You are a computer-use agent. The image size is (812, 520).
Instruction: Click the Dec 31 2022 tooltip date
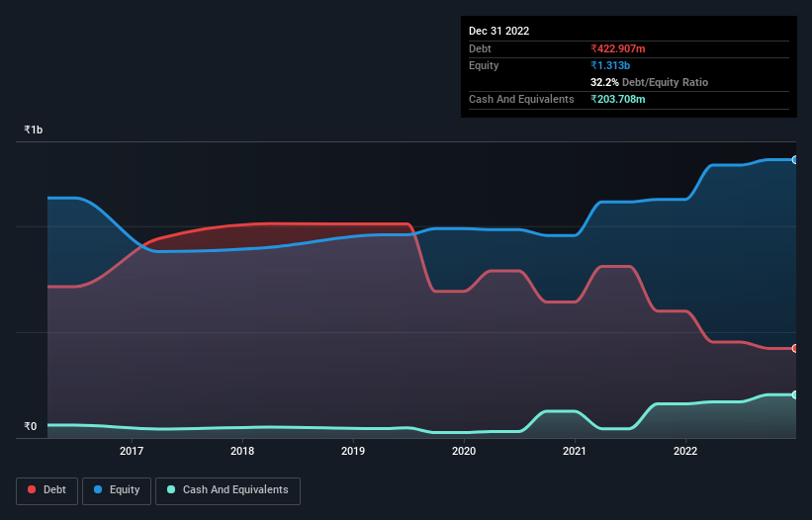[x=499, y=31]
